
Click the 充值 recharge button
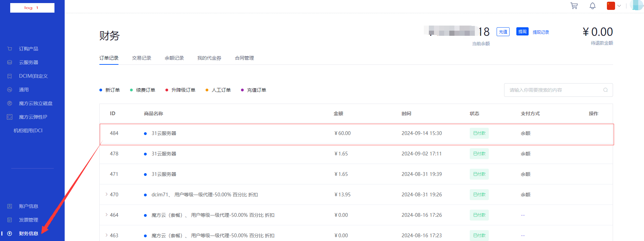point(503,32)
